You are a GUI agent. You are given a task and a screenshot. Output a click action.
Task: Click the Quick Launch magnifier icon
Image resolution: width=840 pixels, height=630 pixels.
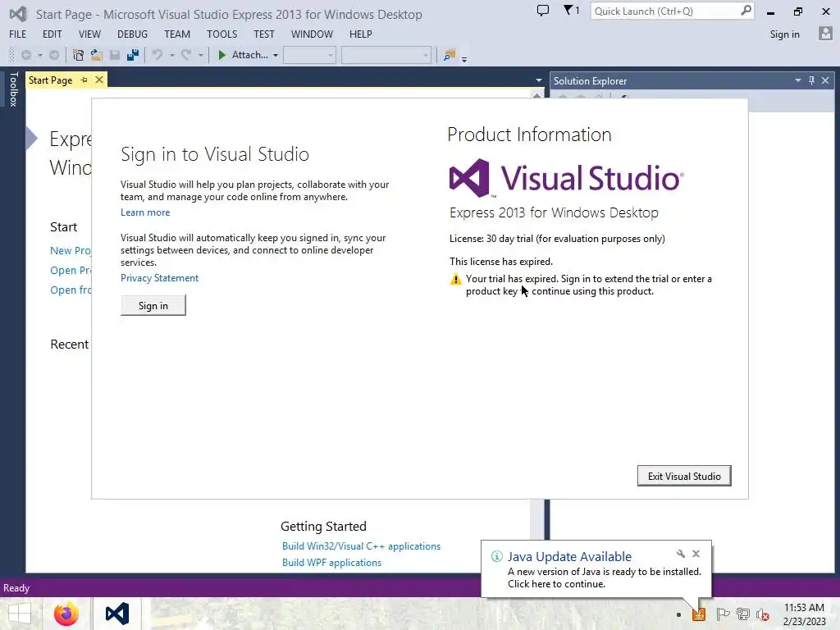(746, 11)
